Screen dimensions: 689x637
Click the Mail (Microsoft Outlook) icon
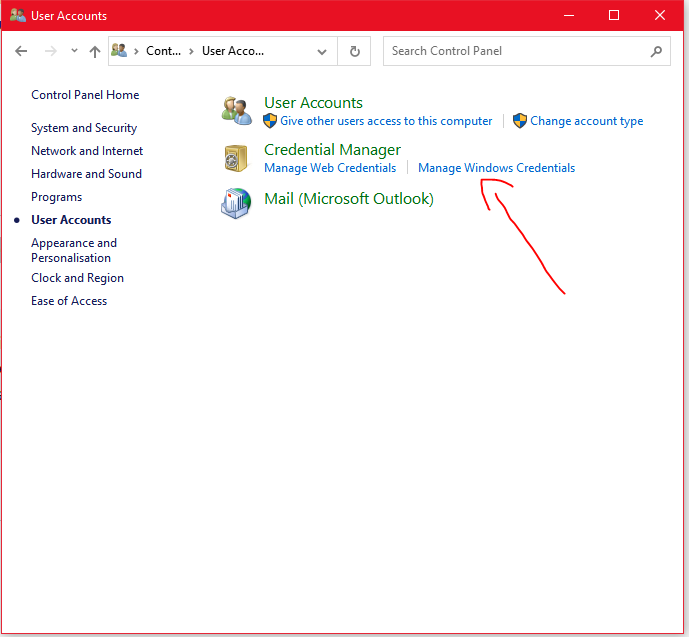click(x=236, y=202)
